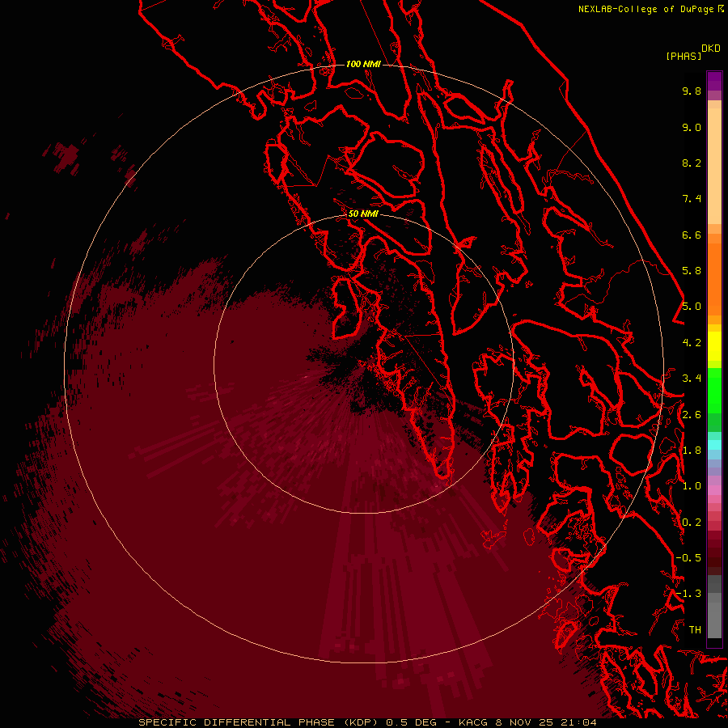The width and height of the screenshot is (728, 728).
Task: Click the cyan color bar segment
Action: pyautogui.click(x=714, y=445)
